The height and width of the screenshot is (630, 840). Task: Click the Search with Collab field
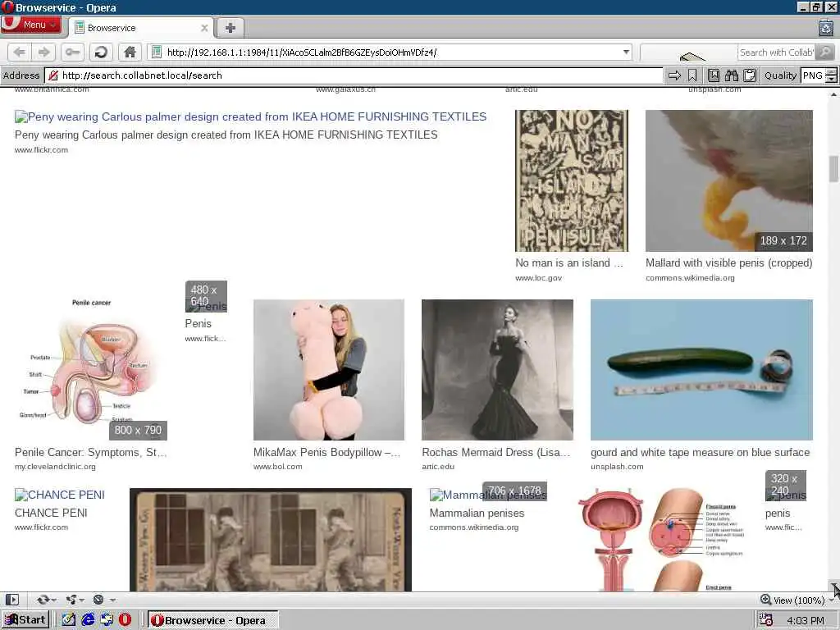[x=776, y=52]
